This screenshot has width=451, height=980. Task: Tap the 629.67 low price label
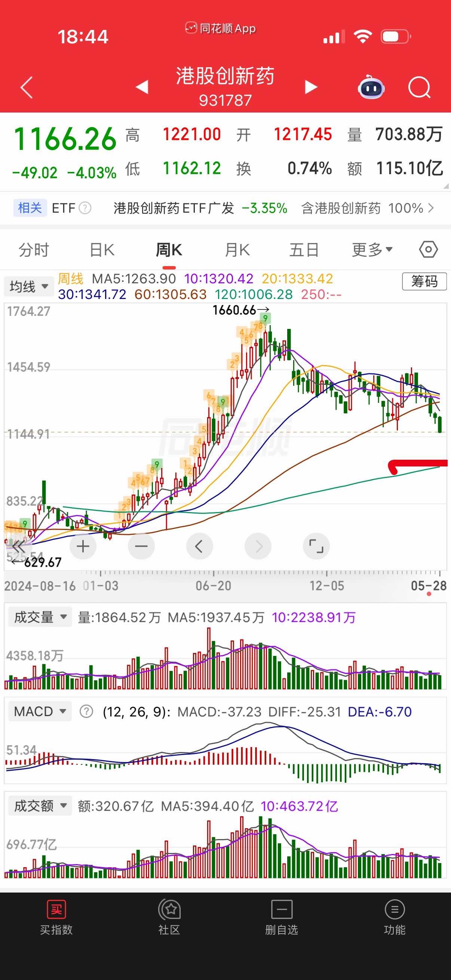click(x=36, y=562)
